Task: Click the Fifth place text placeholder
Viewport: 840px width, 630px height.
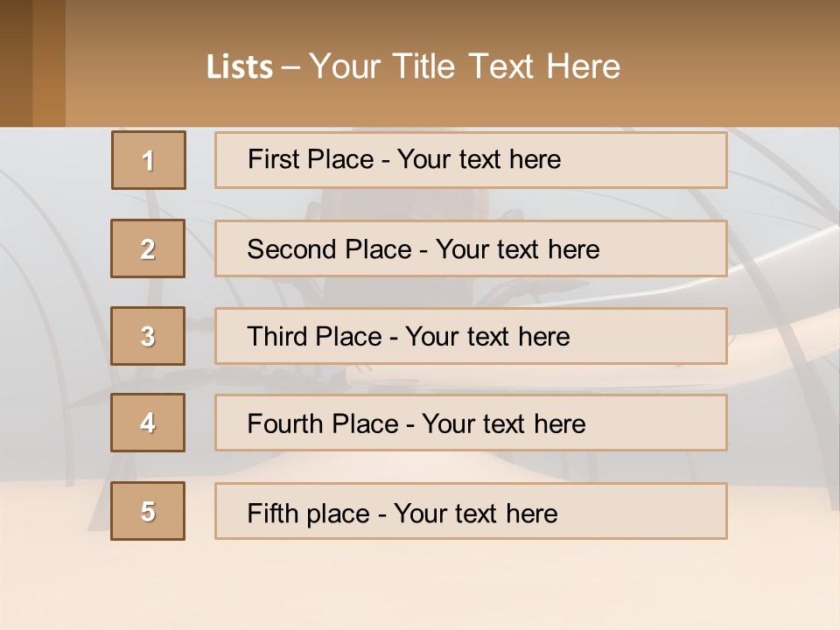Action: [x=471, y=512]
